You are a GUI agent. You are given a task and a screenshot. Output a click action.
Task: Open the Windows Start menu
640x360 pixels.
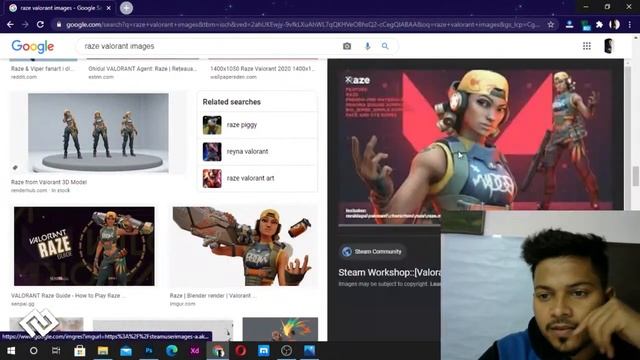11,351
